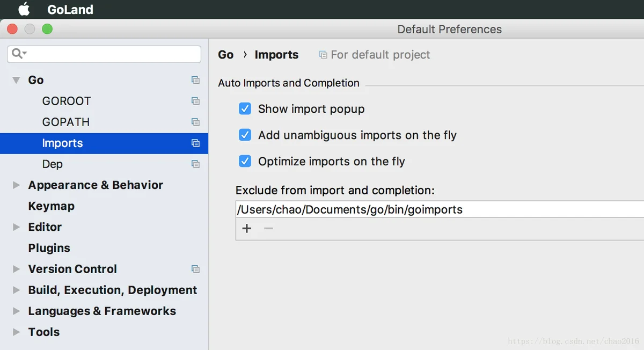The height and width of the screenshot is (350, 644).
Task: Add a new exclusion with the plus button
Action: click(246, 229)
